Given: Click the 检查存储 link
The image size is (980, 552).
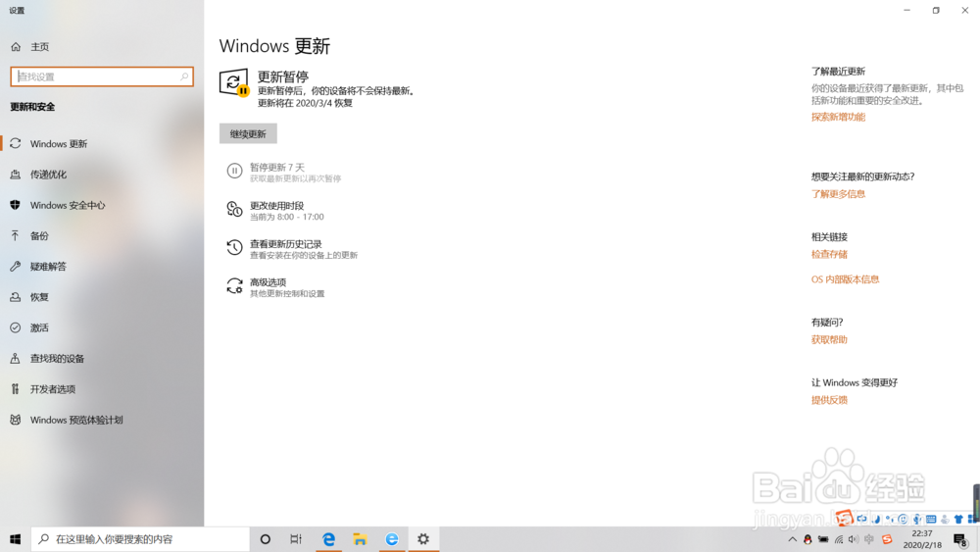Looking at the screenshot, I should click(x=829, y=255).
